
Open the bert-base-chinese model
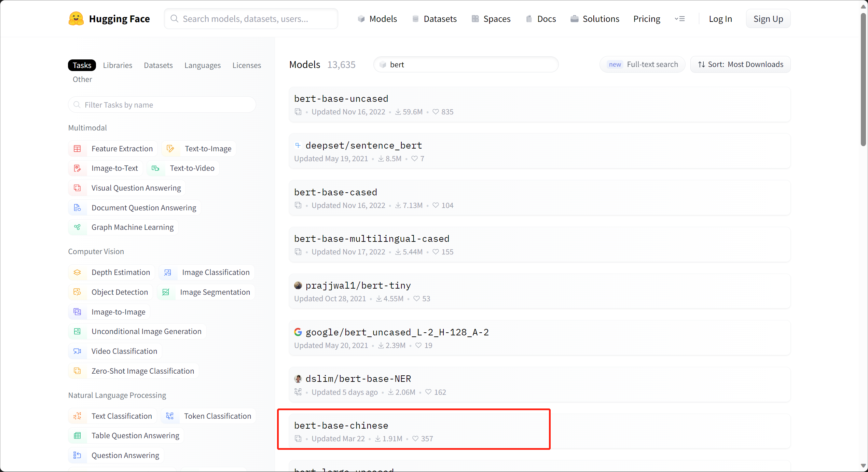540,431
